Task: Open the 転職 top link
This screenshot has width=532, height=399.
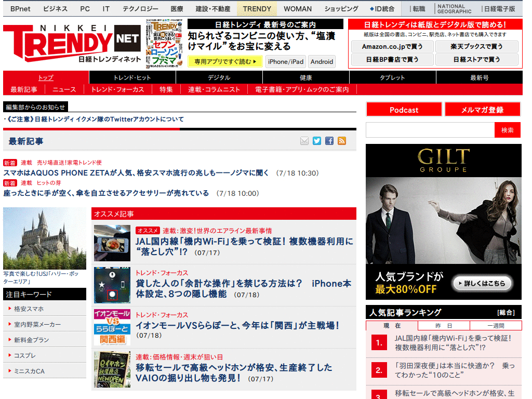Action: click(419, 9)
